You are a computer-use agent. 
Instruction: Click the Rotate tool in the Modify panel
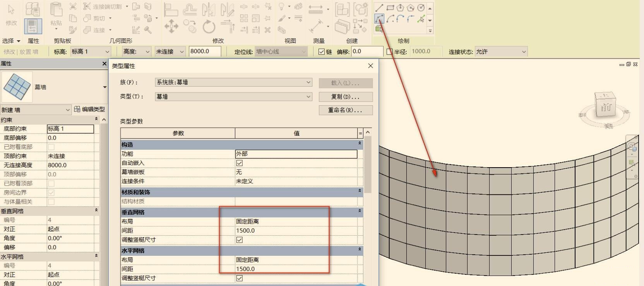209,27
